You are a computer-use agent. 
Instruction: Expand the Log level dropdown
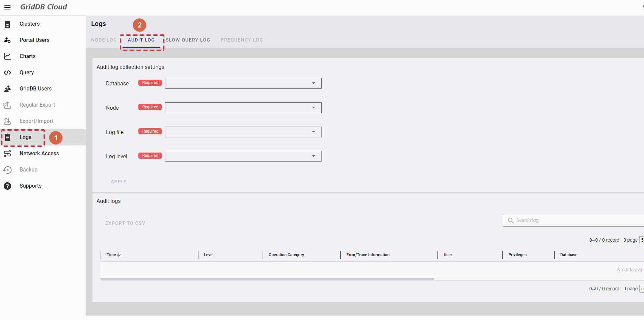point(243,156)
